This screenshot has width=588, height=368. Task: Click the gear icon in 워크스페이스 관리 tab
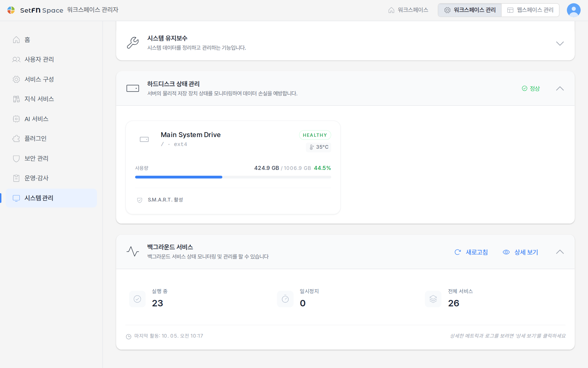coord(447,10)
